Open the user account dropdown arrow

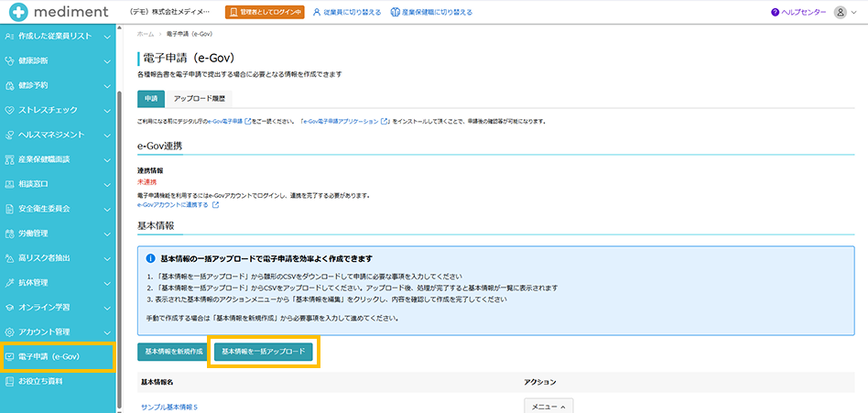click(853, 13)
